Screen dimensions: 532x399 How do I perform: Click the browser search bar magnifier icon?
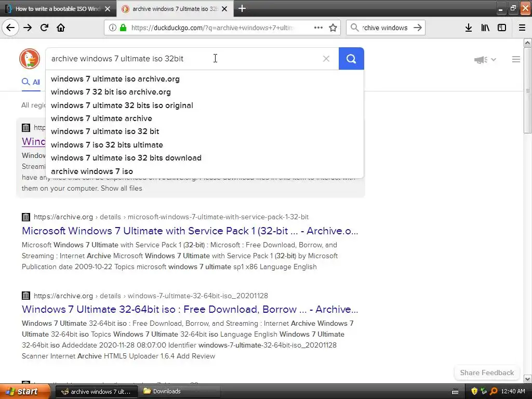pos(354,28)
